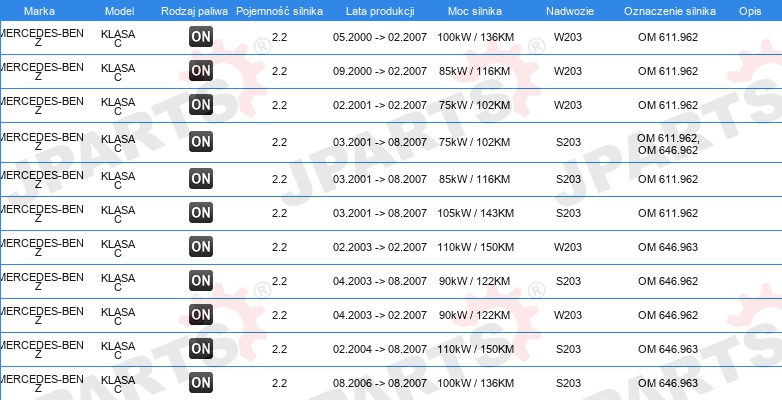Image resolution: width=782 pixels, height=400 pixels.
Task: Click the ON fuel icon in the 02.2003 row
Action: [201, 246]
